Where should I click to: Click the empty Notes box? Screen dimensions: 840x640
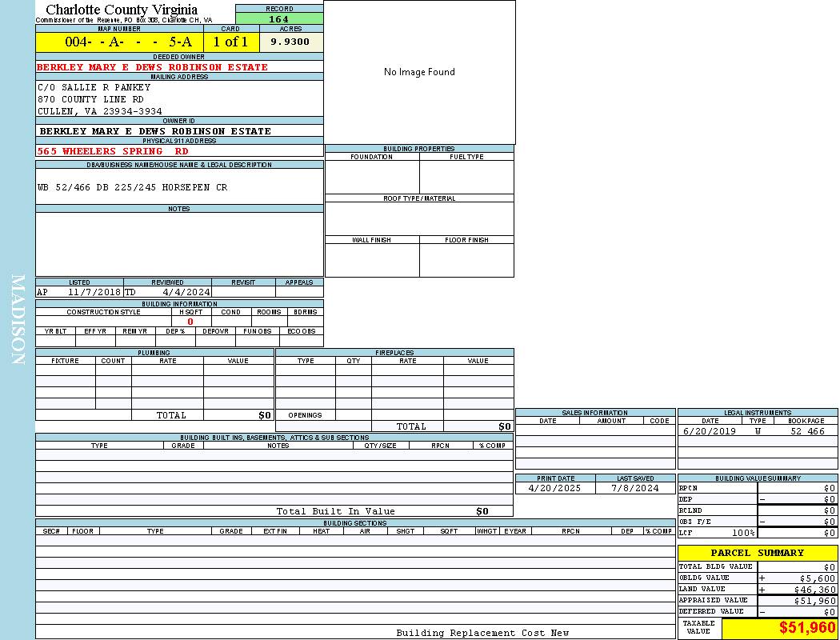(179, 244)
